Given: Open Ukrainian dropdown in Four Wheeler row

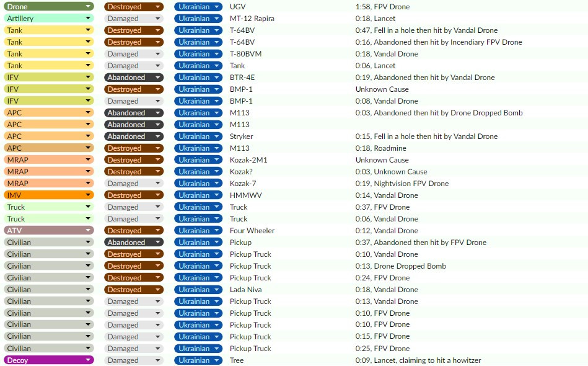Looking at the screenshot, I should [198, 231].
